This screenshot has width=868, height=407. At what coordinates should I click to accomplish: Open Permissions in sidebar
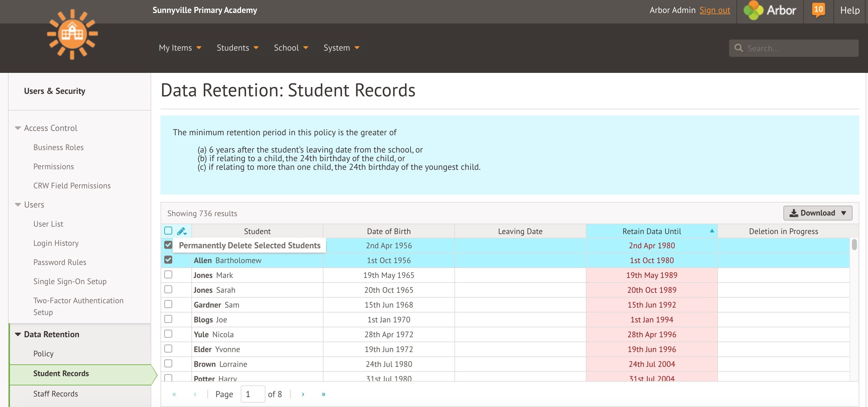pyautogui.click(x=54, y=166)
